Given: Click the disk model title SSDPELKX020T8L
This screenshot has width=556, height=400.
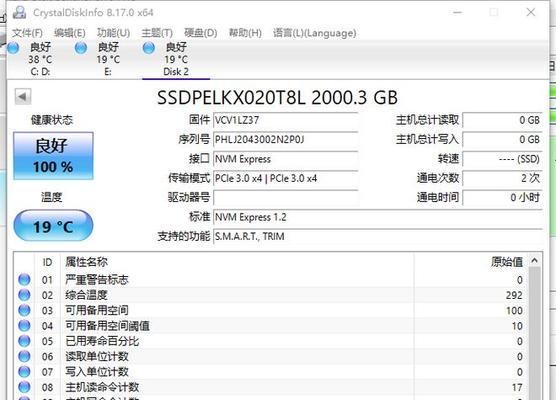Looking at the screenshot, I should pyautogui.click(x=277, y=98).
